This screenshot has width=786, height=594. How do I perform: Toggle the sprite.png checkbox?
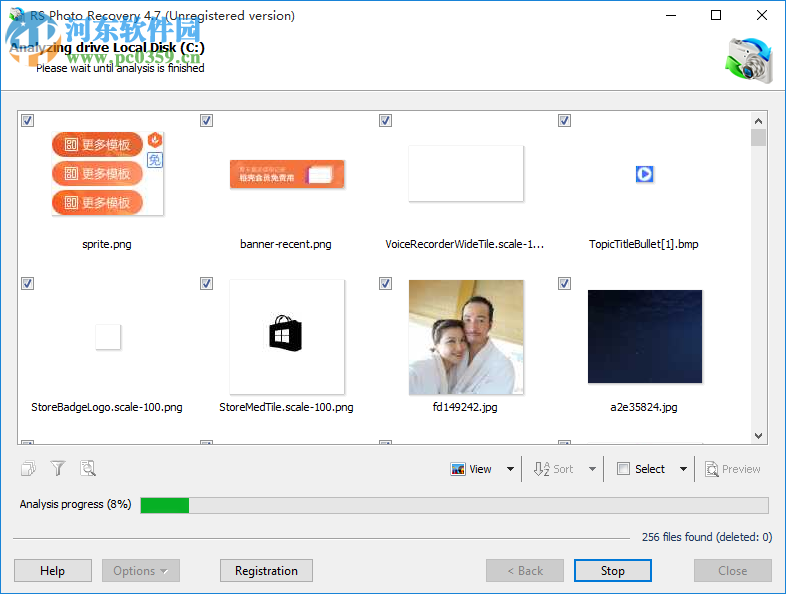click(x=28, y=120)
